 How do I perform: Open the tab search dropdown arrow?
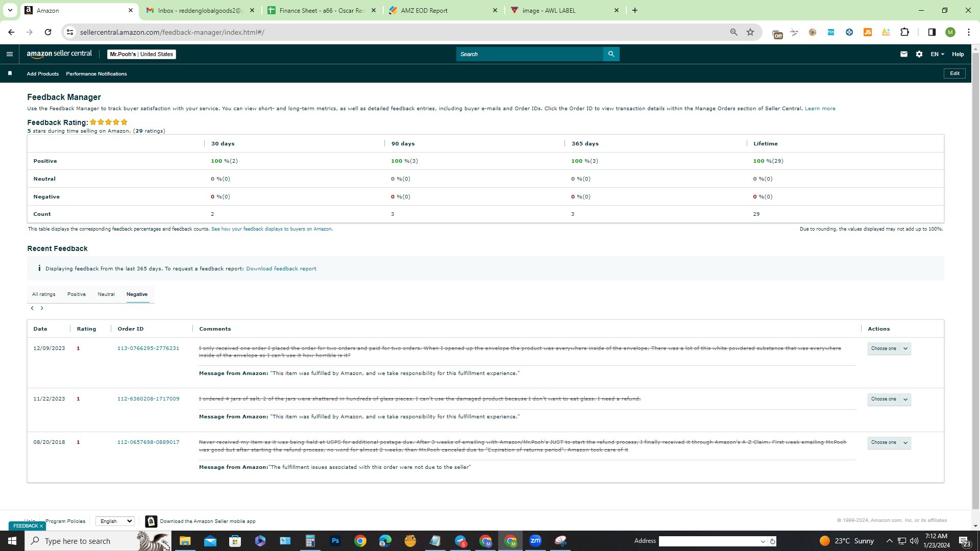pyautogui.click(x=10, y=10)
